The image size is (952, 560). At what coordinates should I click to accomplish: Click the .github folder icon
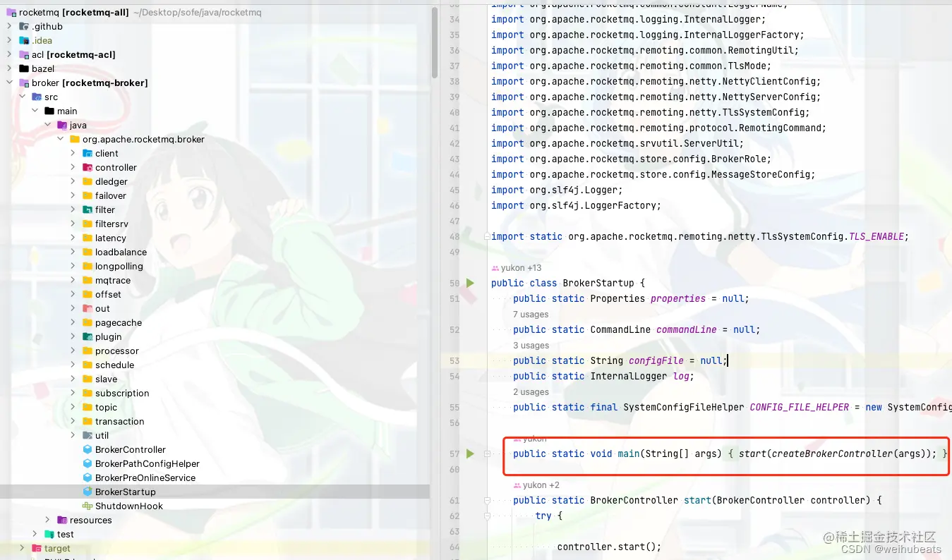(24, 26)
